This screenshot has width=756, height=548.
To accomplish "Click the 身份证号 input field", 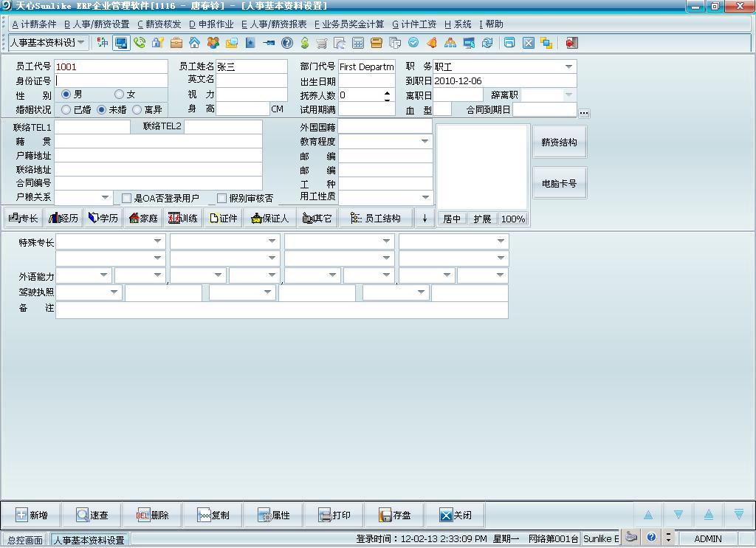I will (x=111, y=81).
